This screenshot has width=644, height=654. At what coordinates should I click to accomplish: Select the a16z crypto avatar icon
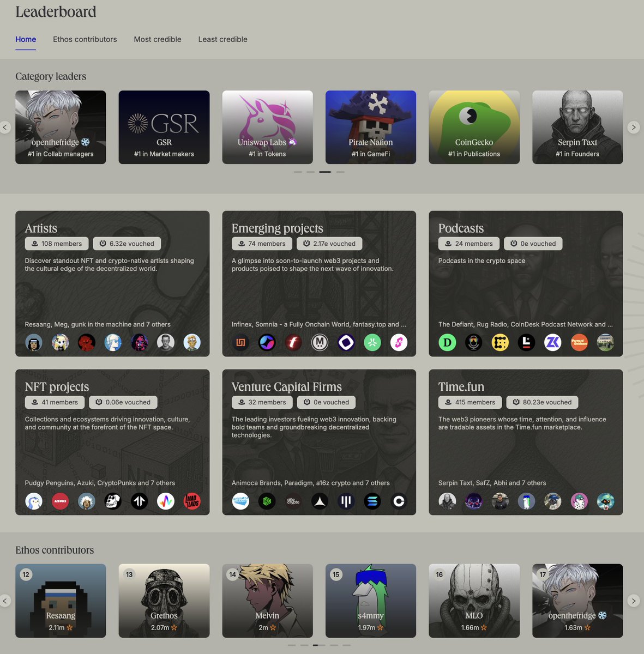click(x=293, y=501)
